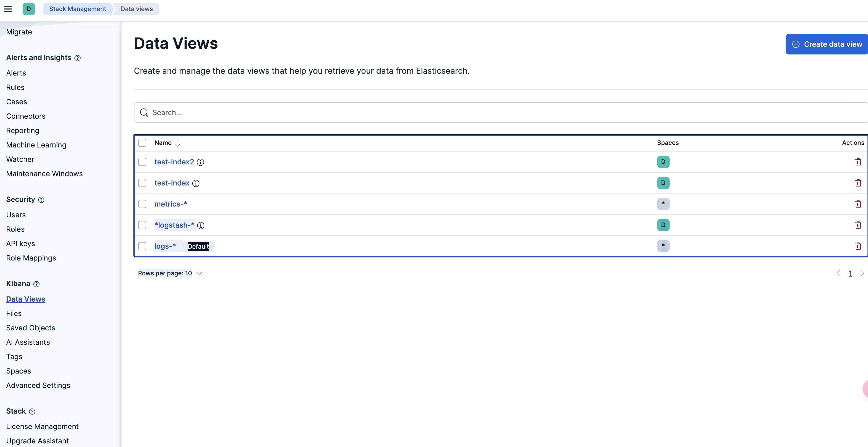Image resolution: width=868 pixels, height=447 pixels.
Task: Open Roles under Security
Action: [x=15, y=229]
